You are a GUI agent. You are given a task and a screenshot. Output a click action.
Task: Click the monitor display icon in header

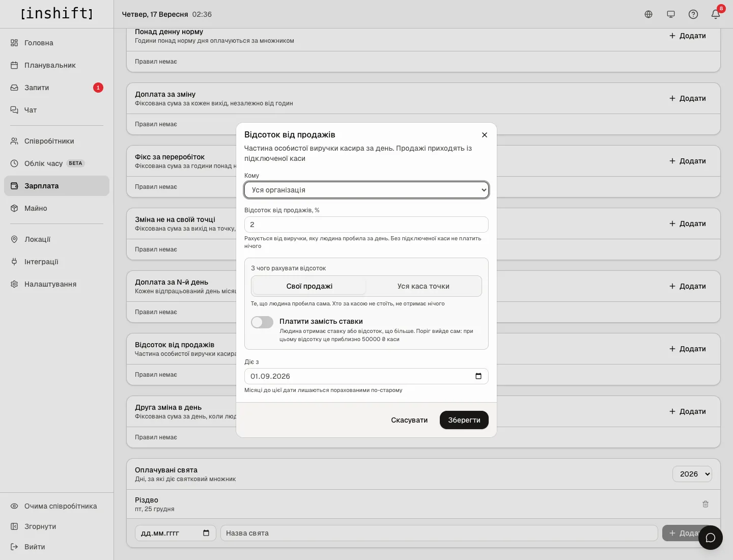671,14
